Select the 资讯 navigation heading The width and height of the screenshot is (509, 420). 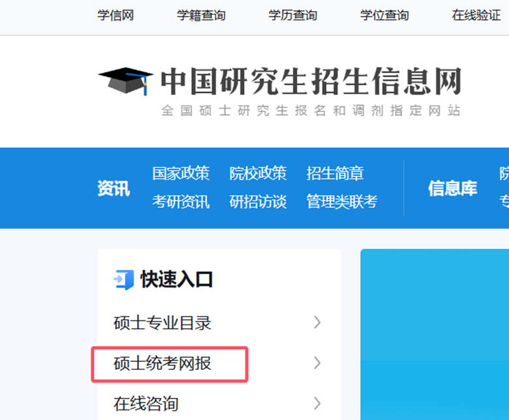click(x=113, y=188)
